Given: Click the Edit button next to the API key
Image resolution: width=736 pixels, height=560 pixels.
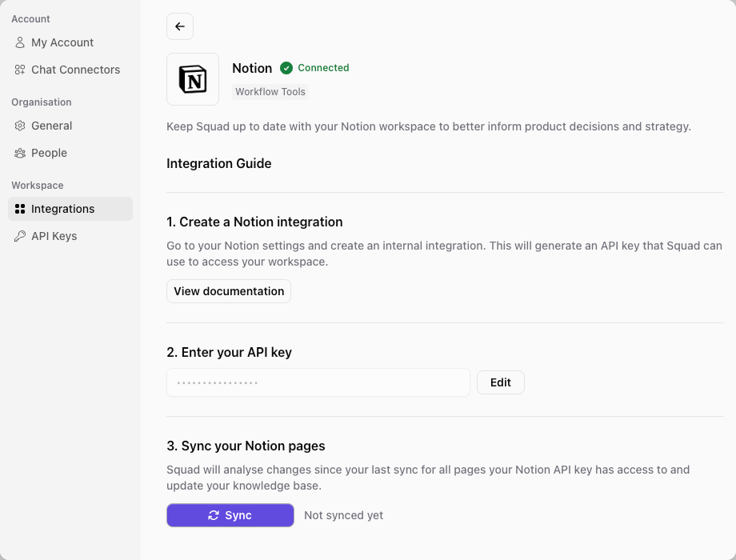Looking at the screenshot, I should (x=500, y=382).
